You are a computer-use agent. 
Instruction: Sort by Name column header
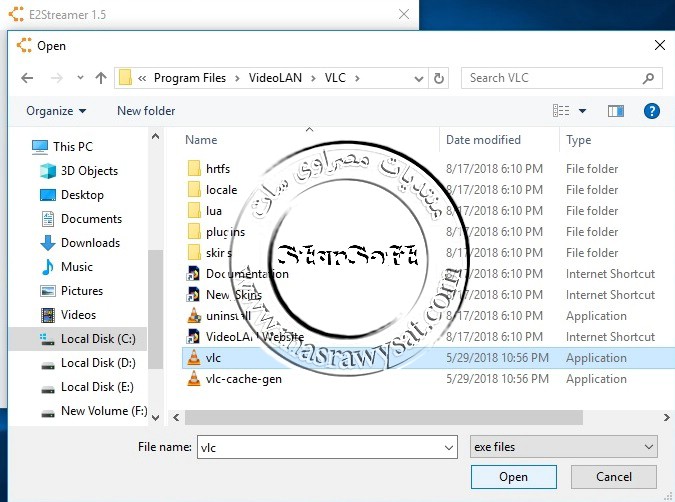point(201,140)
